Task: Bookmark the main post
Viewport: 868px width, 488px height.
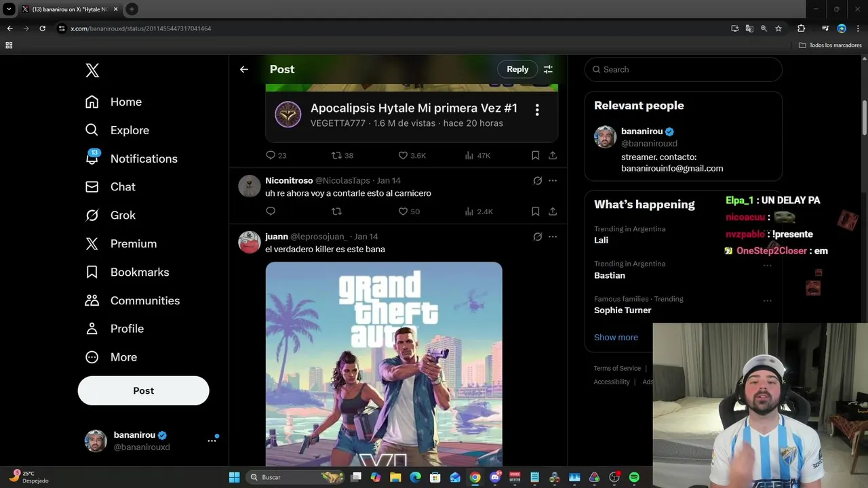Action: (535, 155)
